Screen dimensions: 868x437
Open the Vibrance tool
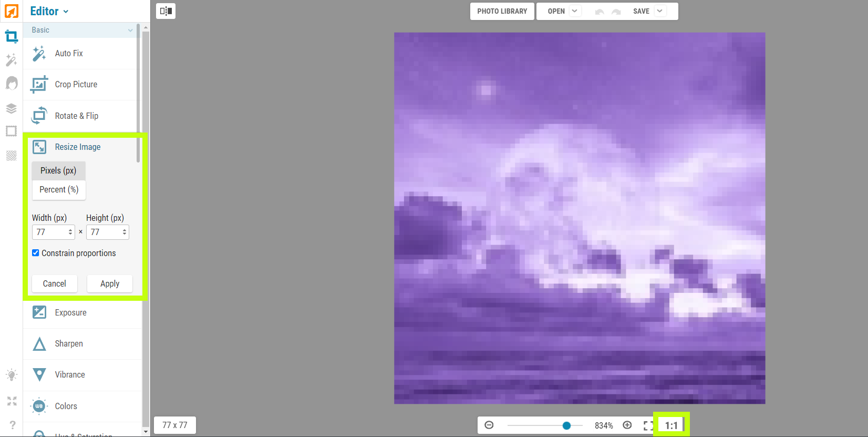82,375
